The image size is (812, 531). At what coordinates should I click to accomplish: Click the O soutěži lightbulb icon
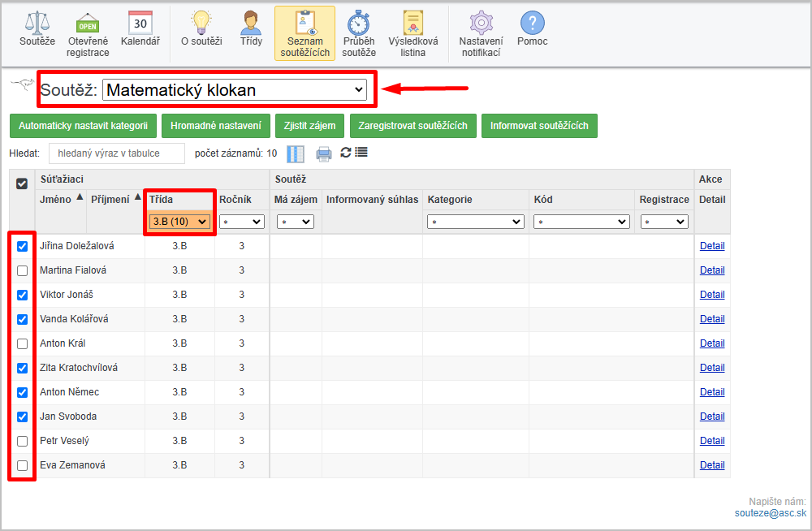pos(201,23)
